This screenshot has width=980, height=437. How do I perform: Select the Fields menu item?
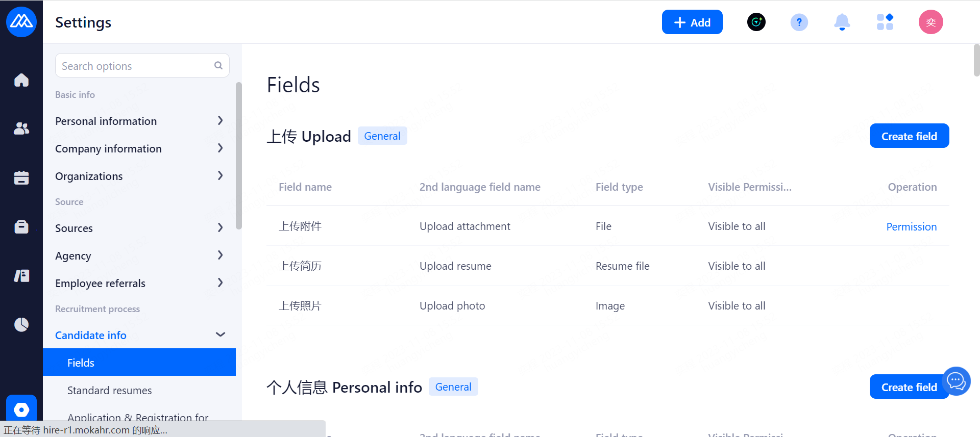[81, 363]
